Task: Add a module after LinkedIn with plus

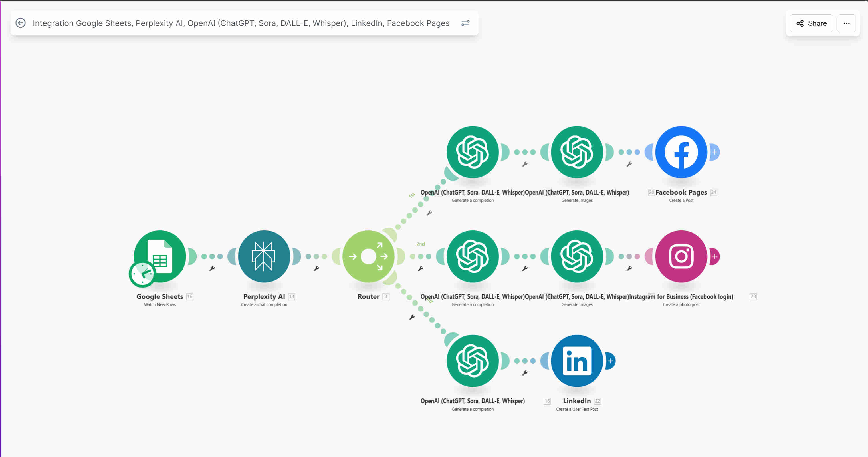Action: pyautogui.click(x=610, y=361)
